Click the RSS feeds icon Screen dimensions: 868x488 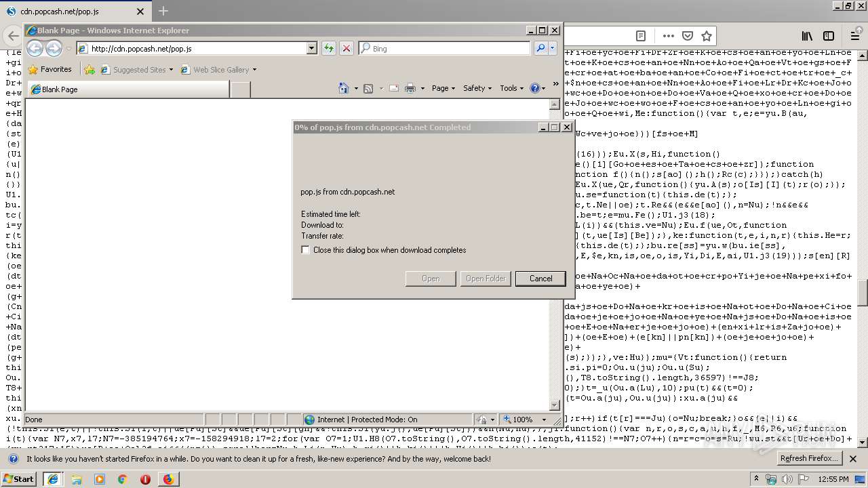pyautogui.click(x=368, y=88)
